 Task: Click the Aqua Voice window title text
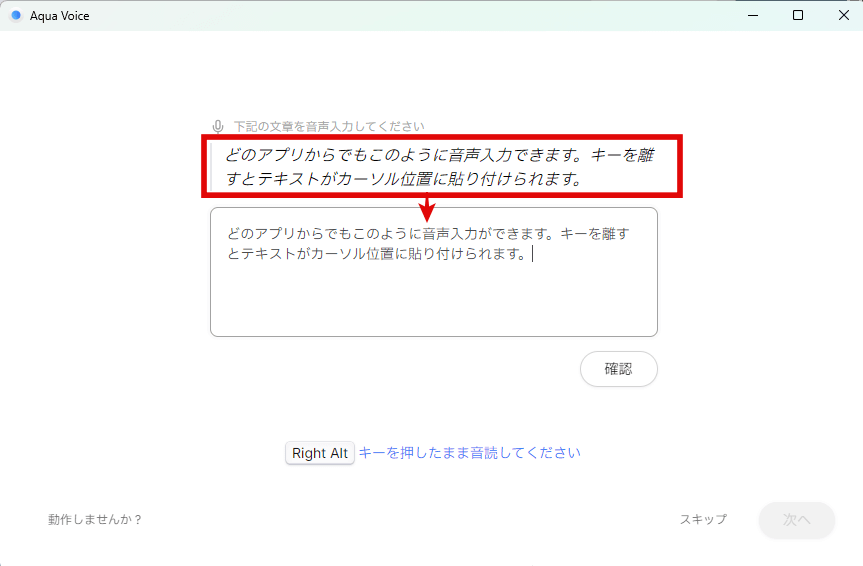click(60, 16)
